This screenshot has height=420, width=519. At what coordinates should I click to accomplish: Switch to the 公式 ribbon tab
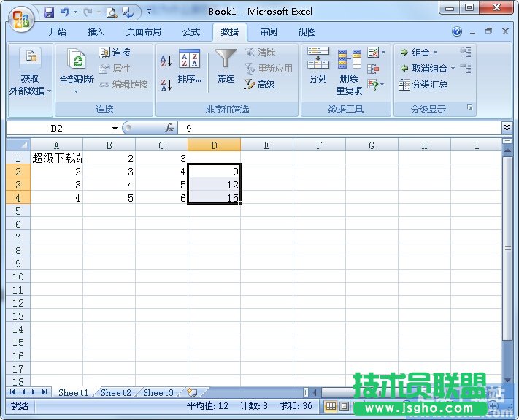coord(191,32)
